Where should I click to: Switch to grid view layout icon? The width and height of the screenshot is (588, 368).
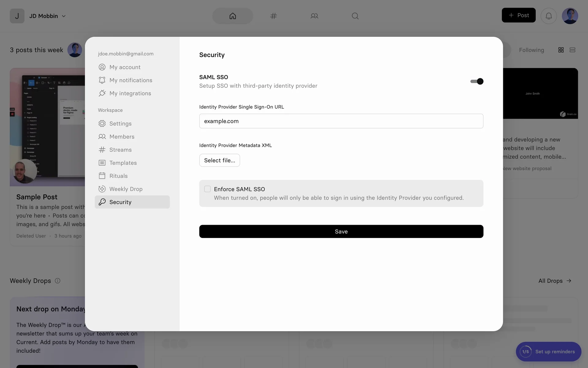point(561,50)
